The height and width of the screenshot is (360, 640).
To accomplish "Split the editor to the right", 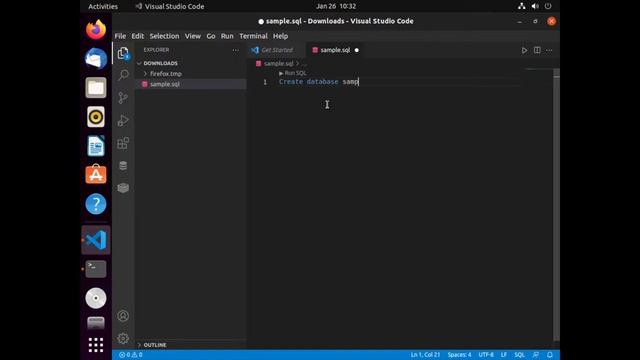I will (x=537, y=50).
